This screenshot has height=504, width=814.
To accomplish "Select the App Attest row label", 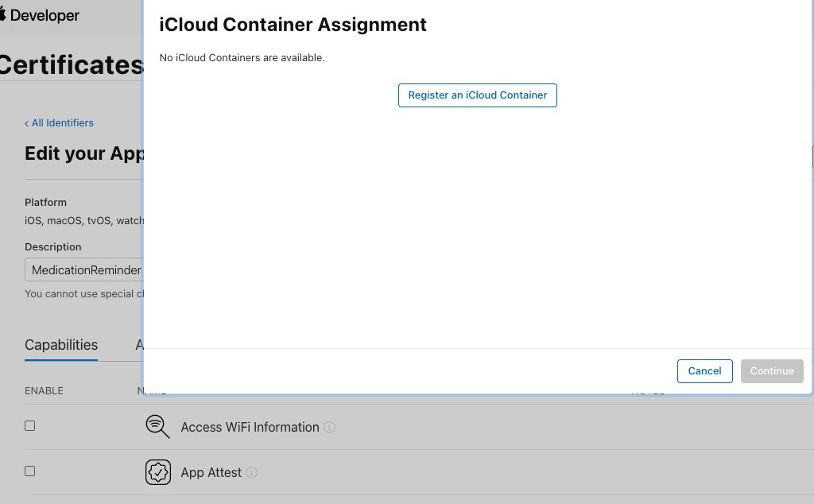I will (211, 472).
